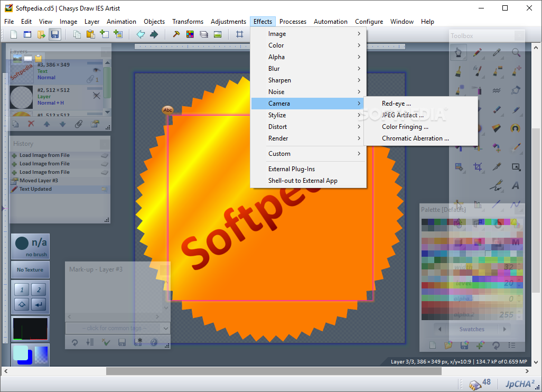This screenshot has width=542, height=392.
Task: Select the spray can tool in Toolbox
Action: (x=478, y=90)
